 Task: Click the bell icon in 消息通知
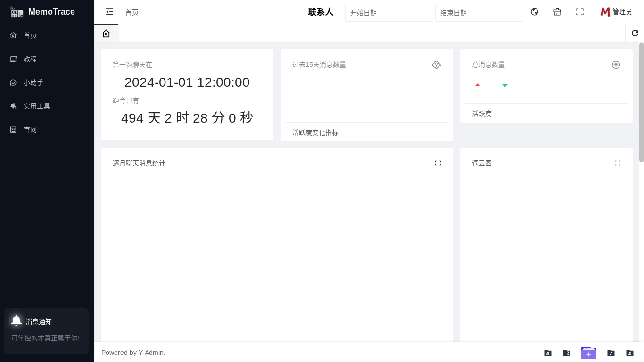pos(17,321)
